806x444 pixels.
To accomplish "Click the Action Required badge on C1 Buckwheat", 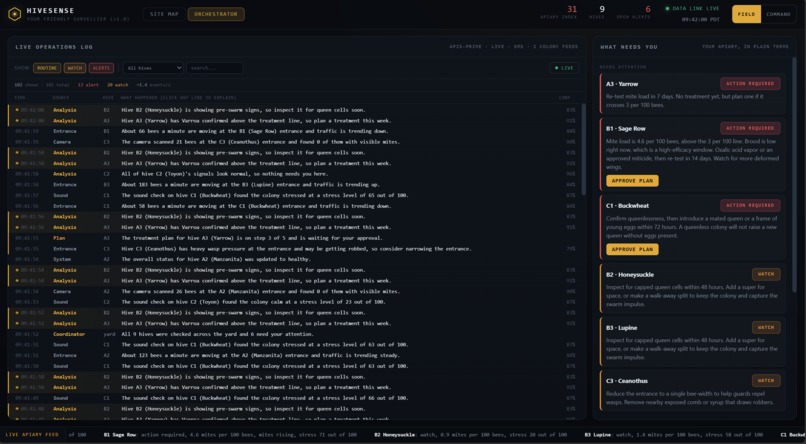I will click(750, 206).
